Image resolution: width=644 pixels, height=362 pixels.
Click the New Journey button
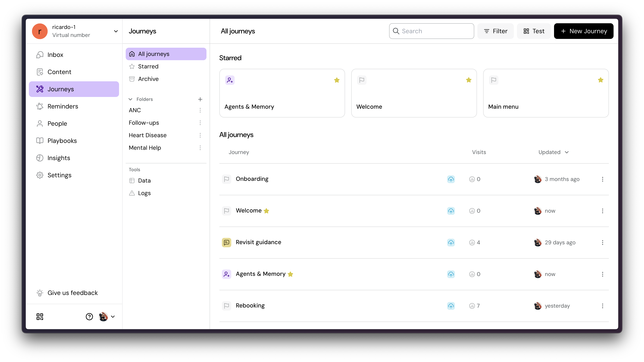584,31
